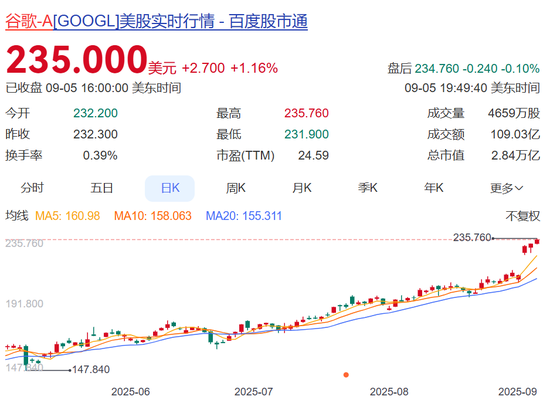This screenshot has width=550, height=403.
Task: Switch to the 五日 chart tab
Action: pyautogui.click(x=102, y=188)
